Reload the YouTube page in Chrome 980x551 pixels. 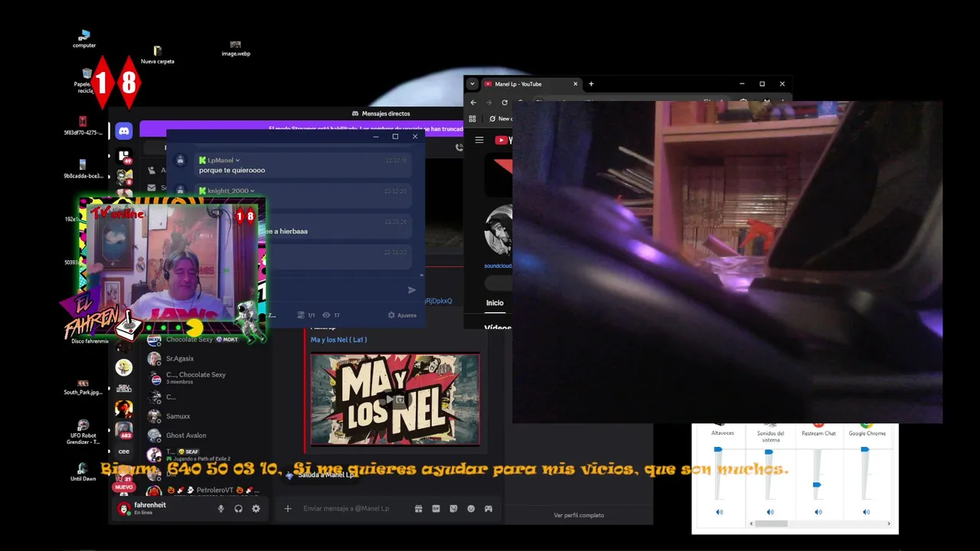(x=505, y=103)
